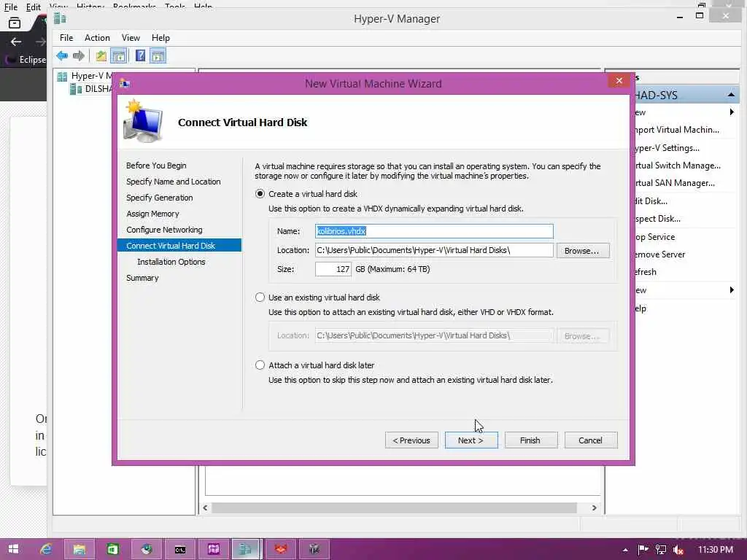
Task: Click the browser back arrow behind Hyper-V
Action: [16, 42]
